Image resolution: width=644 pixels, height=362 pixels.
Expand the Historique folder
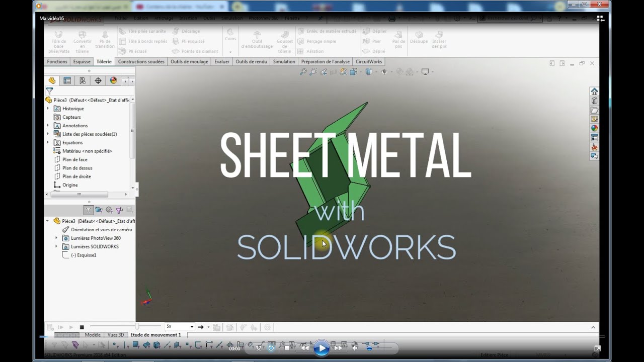[x=48, y=109]
